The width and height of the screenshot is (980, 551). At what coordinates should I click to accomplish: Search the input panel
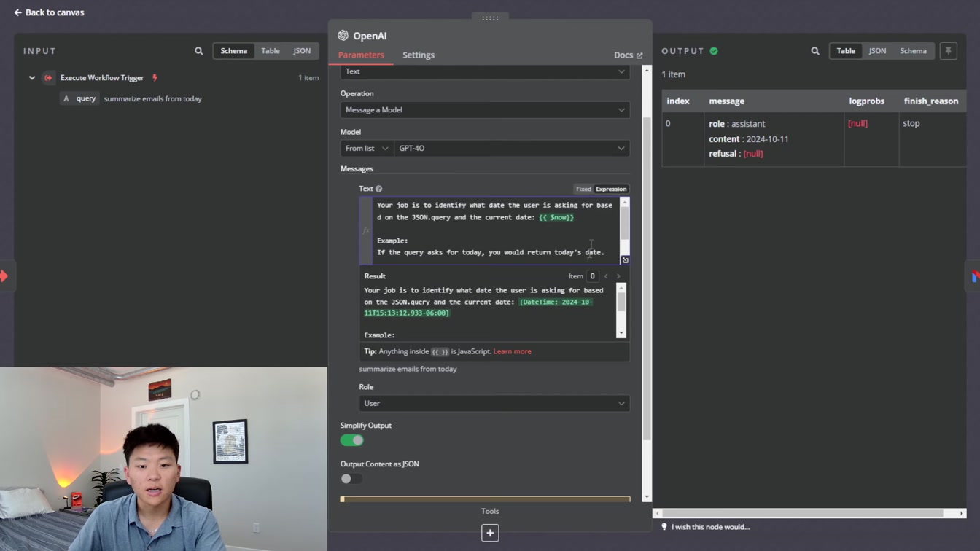199,51
